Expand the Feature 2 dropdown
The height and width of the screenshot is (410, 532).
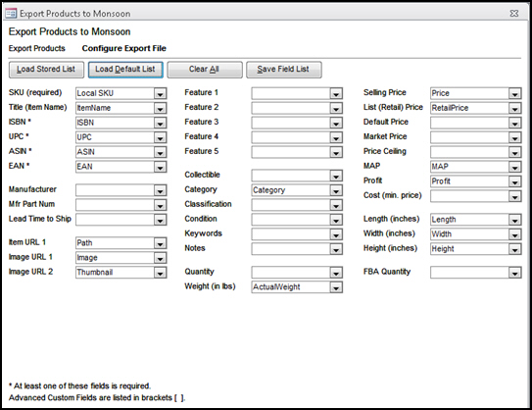pyautogui.click(x=336, y=108)
